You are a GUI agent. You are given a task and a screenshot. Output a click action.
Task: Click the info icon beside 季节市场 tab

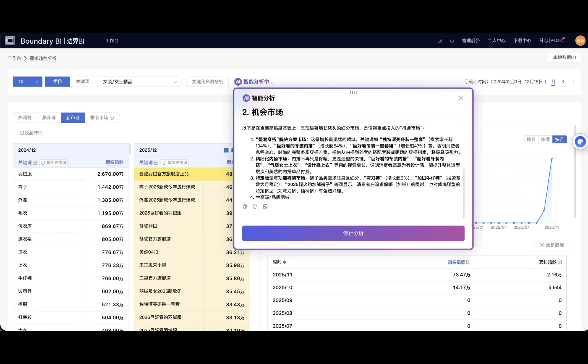112,117
